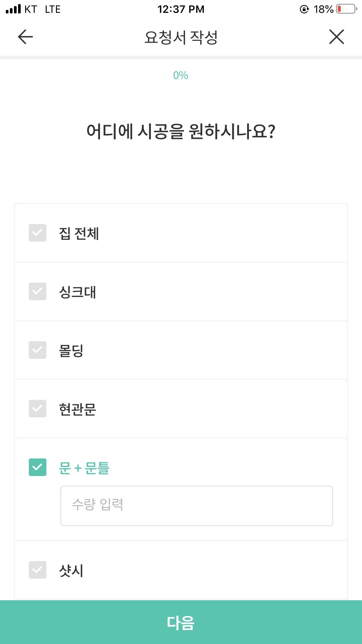Tap the 현관문 option label
362x644 pixels.
pos(78,409)
